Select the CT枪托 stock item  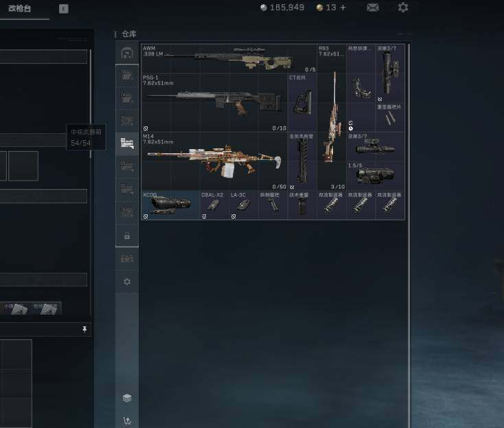[302, 102]
